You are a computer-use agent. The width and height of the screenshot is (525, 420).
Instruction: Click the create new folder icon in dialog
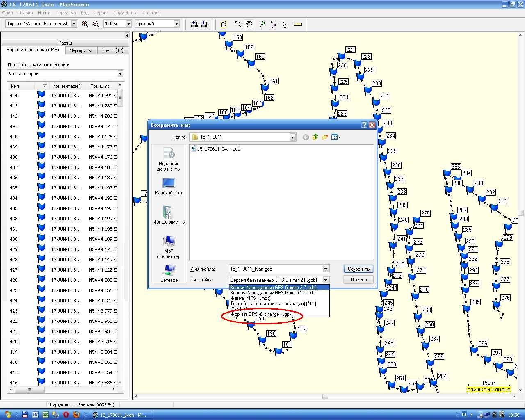pyautogui.click(x=325, y=137)
